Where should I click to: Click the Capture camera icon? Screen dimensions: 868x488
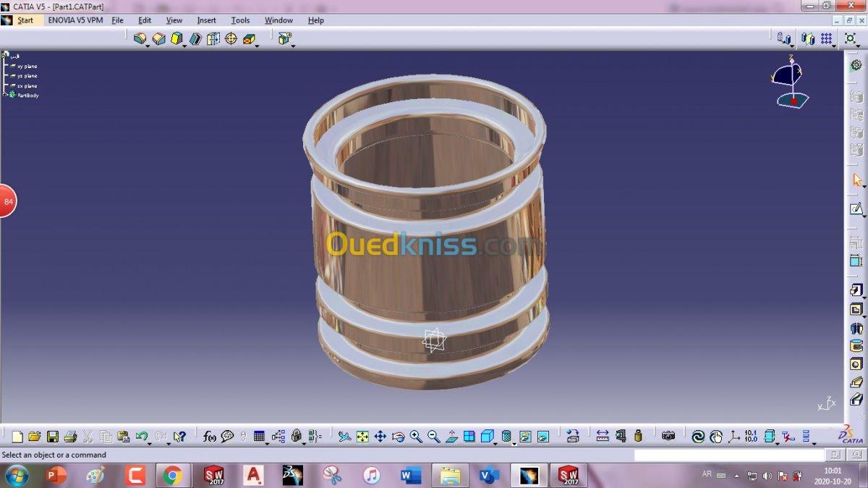(668, 437)
